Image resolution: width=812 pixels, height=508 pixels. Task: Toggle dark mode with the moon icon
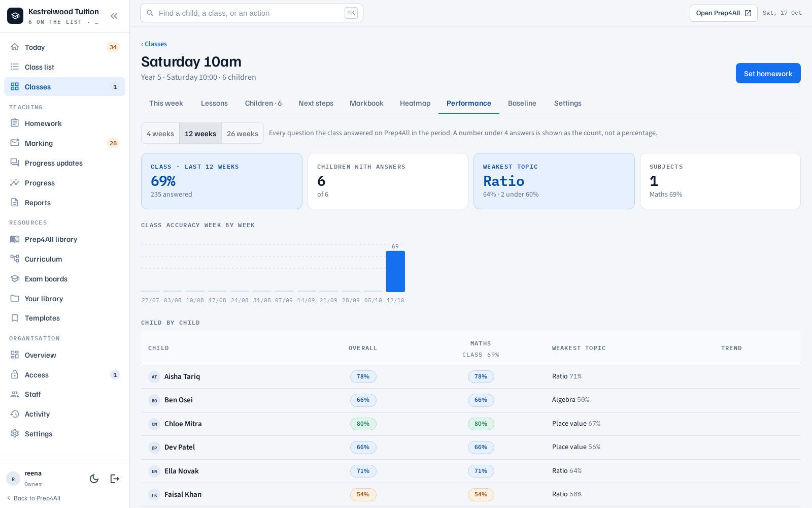pos(94,479)
